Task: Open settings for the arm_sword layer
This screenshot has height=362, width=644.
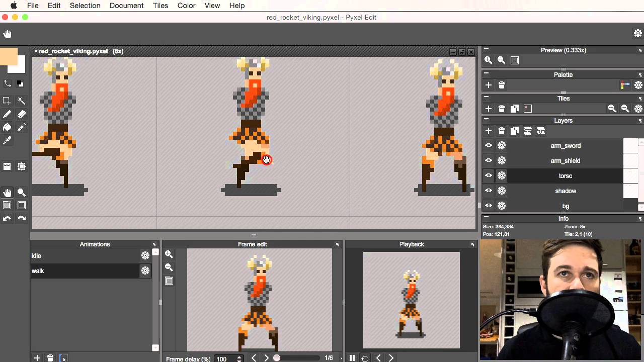Action: [x=502, y=146]
